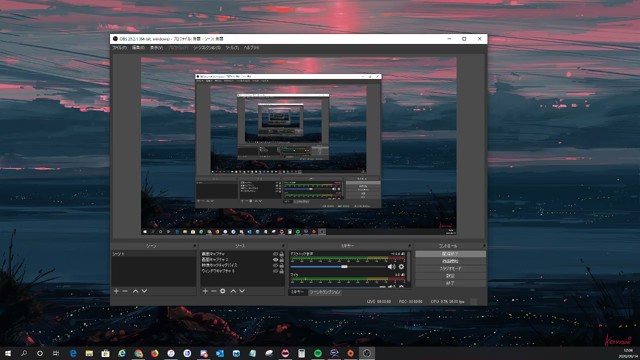Open the ファイル (File) menu

(x=119, y=48)
